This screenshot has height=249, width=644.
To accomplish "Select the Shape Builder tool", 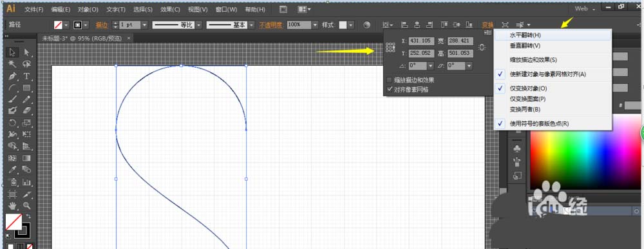I will pyautogui.click(x=13, y=146).
